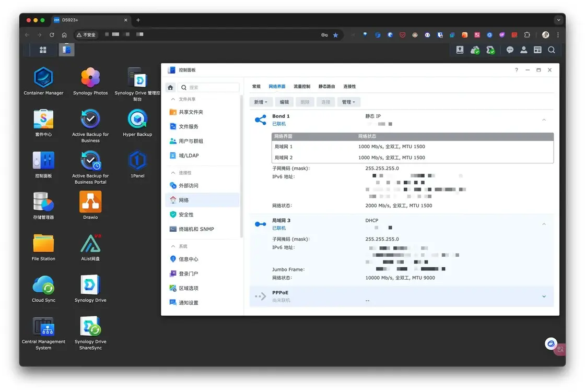Screen dimensions: 585x392
Task: Open 终端机和 SNMP in sidebar
Action: (202, 229)
